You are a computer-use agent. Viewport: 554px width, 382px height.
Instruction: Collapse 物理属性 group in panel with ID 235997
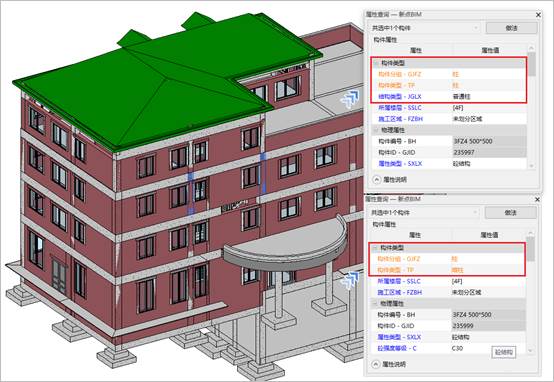(x=376, y=130)
